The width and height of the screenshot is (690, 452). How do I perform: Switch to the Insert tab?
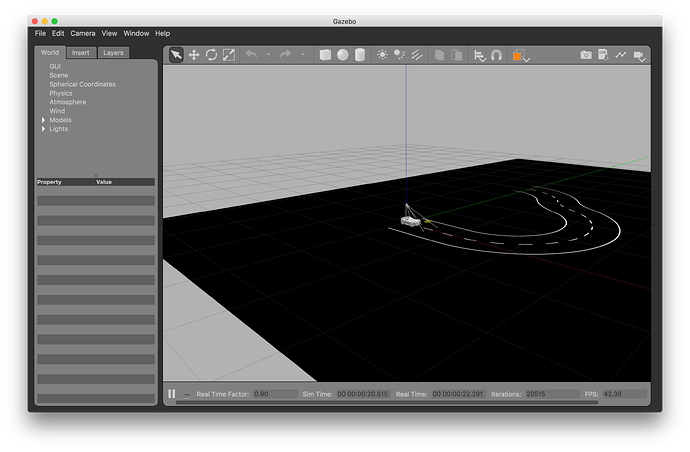(80, 52)
